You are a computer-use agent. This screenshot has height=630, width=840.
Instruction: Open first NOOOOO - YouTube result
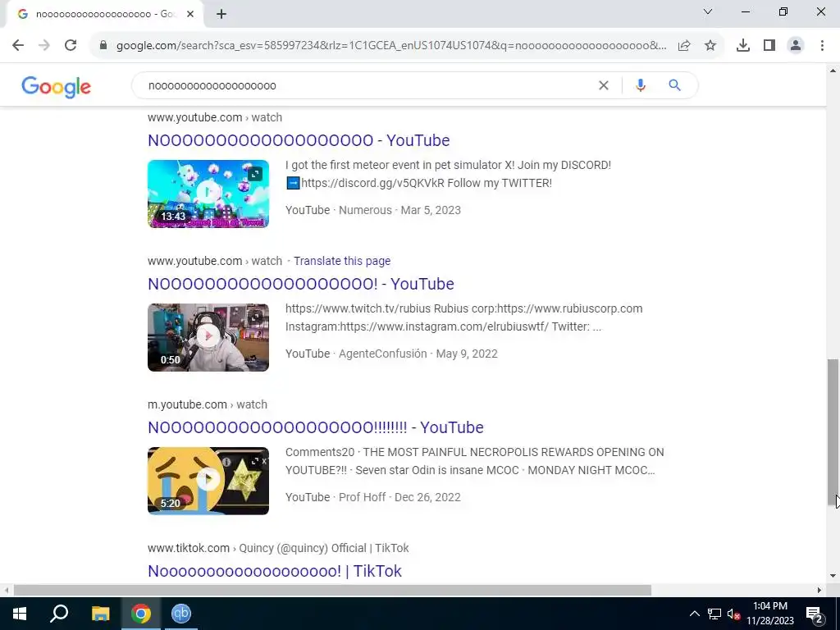[299, 140]
